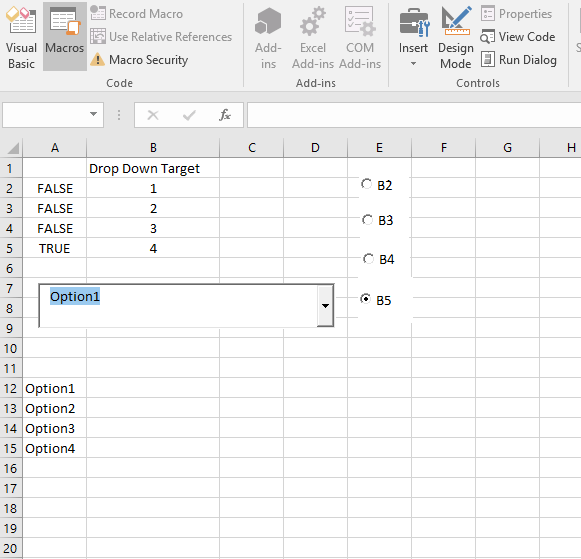Select the B2 option button
Screen dimensions: 581x559
click(x=366, y=184)
